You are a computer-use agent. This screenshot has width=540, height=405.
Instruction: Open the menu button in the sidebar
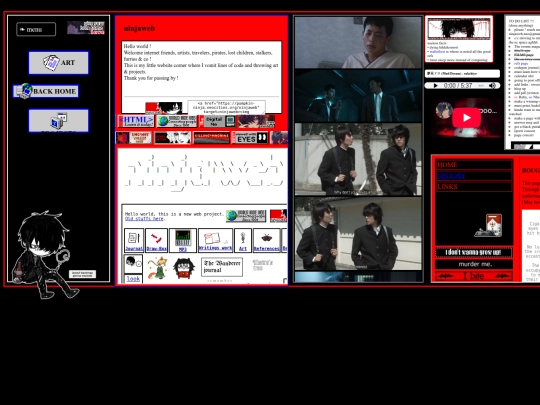pos(36,29)
